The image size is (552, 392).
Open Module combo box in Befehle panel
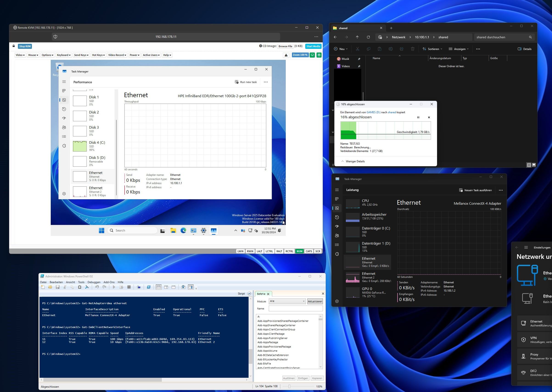coord(287,301)
